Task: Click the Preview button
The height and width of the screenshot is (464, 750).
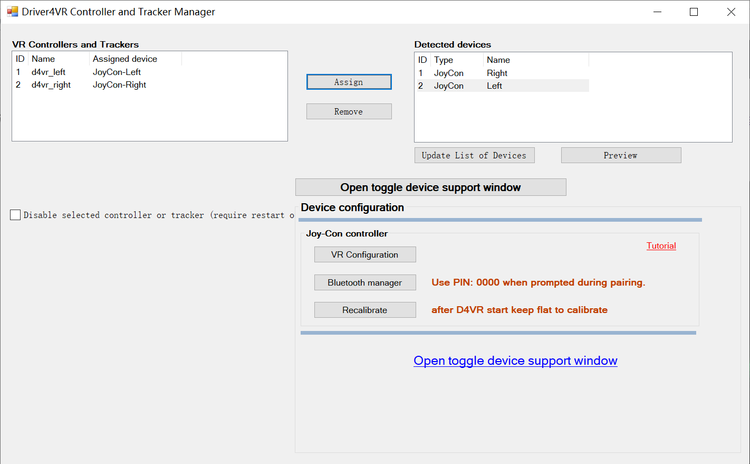Action: pos(621,155)
